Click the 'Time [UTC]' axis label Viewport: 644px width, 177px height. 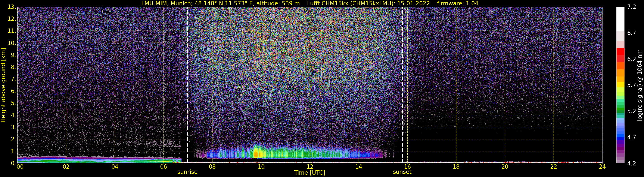point(309,173)
